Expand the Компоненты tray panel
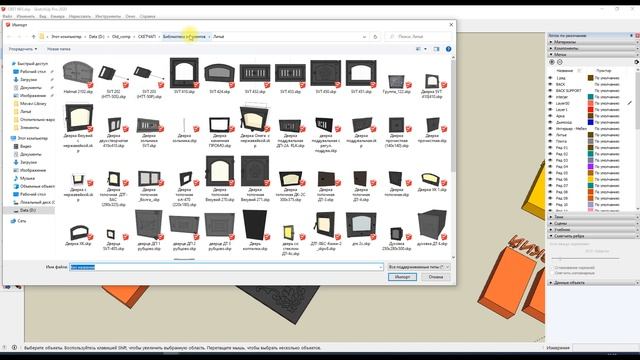The image size is (640, 360). click(x=593, y=48)
